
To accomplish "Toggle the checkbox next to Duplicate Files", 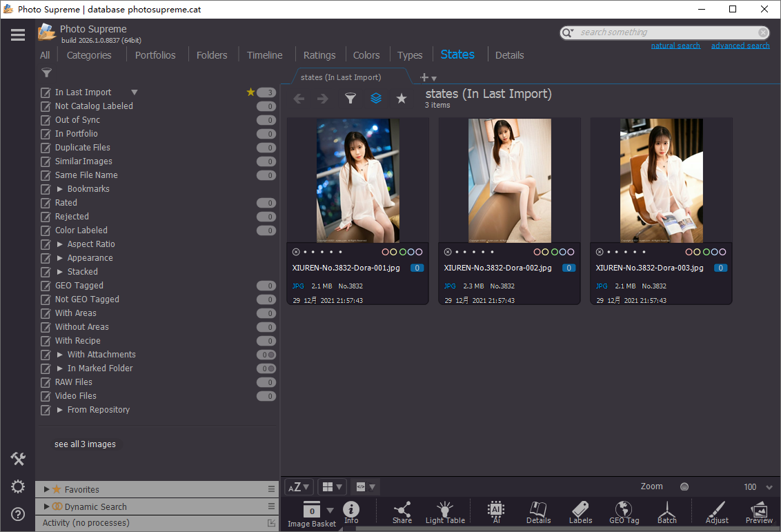I will [46, 148].
